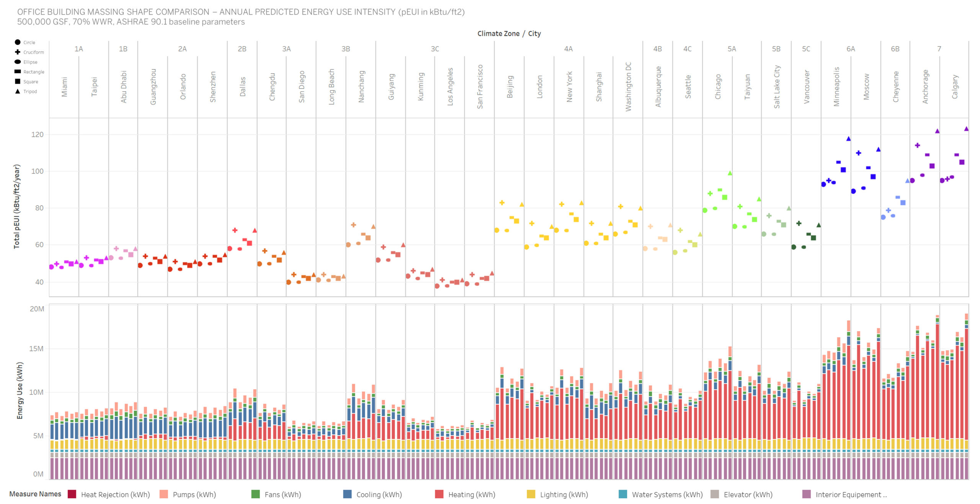The height and width of the screenshot is (504, 980).
Task: Click the Circle shape legend icon
Action: coord(18,42)
